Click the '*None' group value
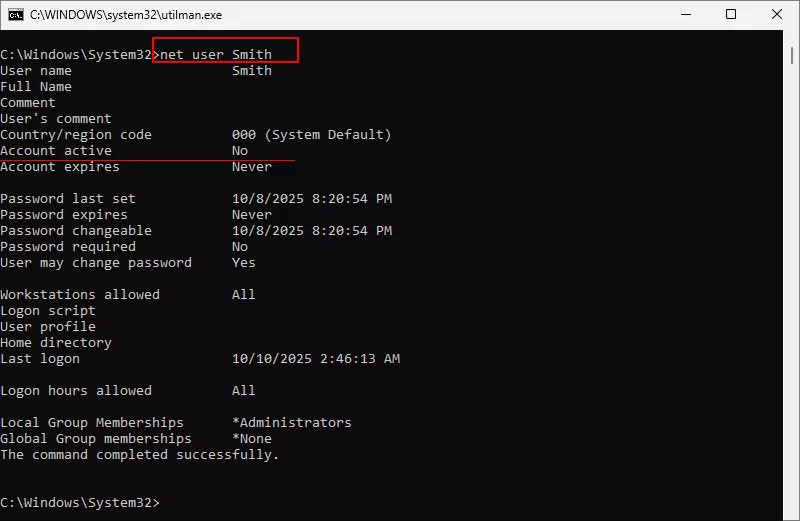 pyautogui.click(x=252, y=439)
